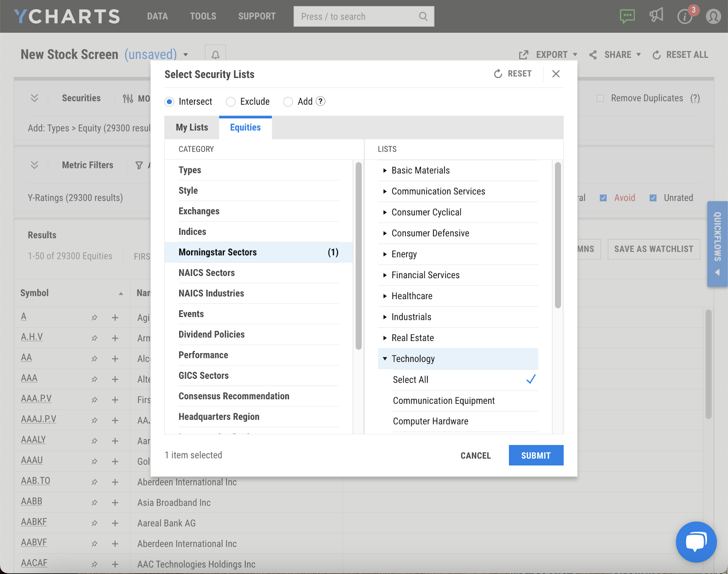Uncheck the Unrated checkbox
728x574 pixels.
pos(653,198)
